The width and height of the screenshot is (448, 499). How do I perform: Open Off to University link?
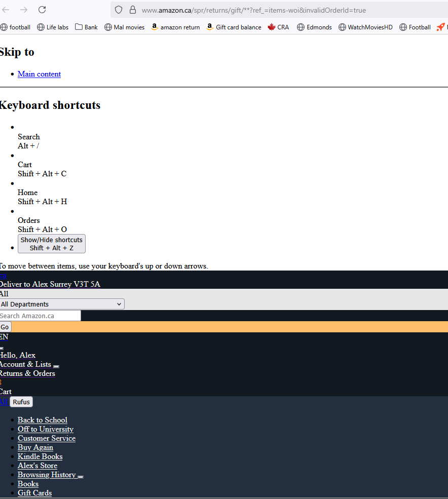pyautogui.click(x=46, y=429)
